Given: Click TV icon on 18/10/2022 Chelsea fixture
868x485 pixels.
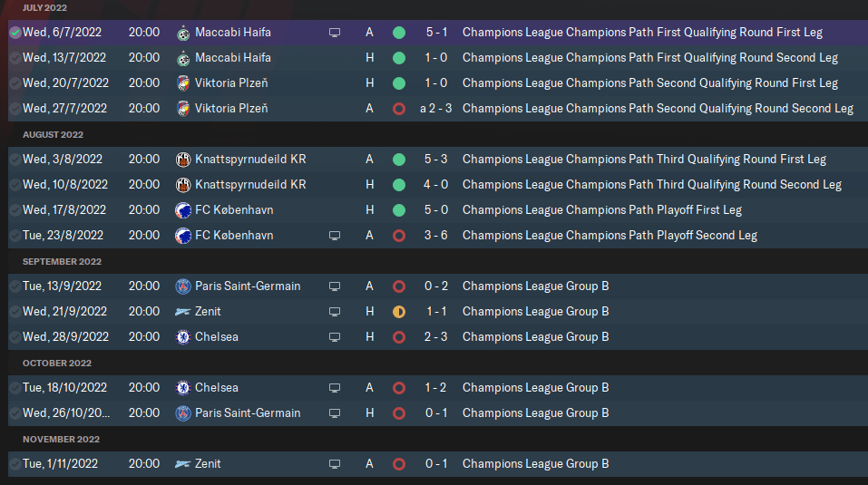Looking at the screenshot, I should 335,388.
